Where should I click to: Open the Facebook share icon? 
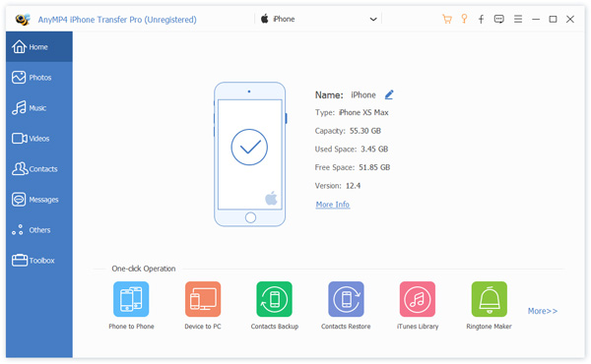click(481, 20)
